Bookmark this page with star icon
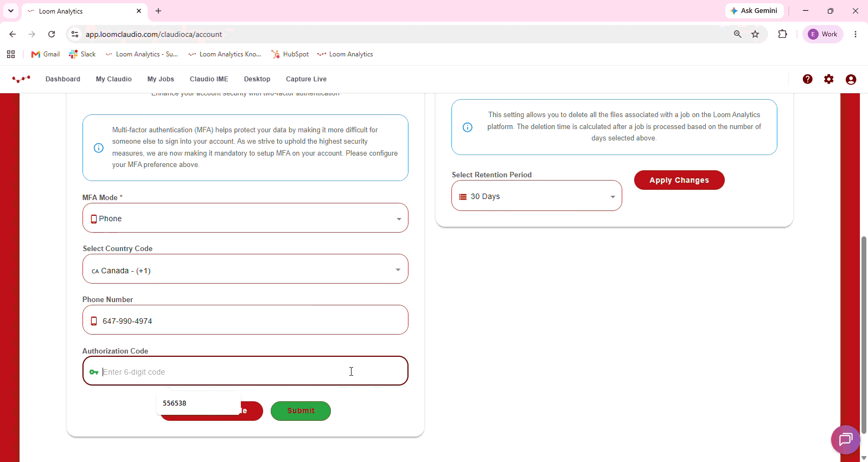This screenshot has height=462, width=868. (x=755, y=34)
